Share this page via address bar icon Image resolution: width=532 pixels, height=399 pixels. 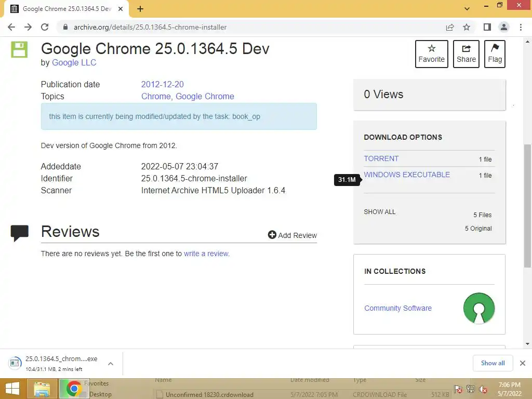(450, 27)
